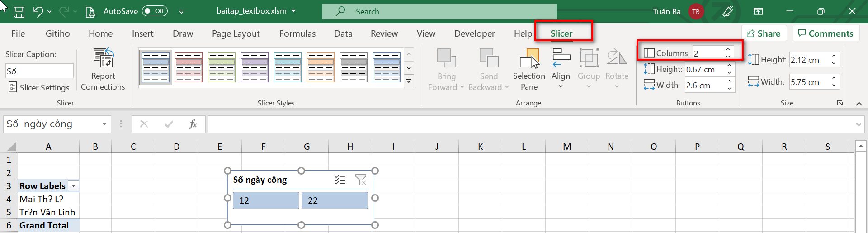868x233 pixels.
Task: Open Report Connections dialog
Action: coord(103,70)
